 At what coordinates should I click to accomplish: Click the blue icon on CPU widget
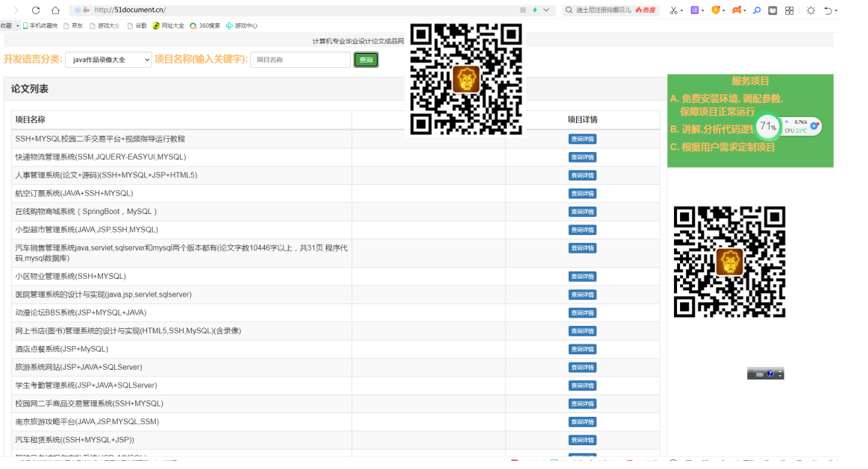(814, 126)
